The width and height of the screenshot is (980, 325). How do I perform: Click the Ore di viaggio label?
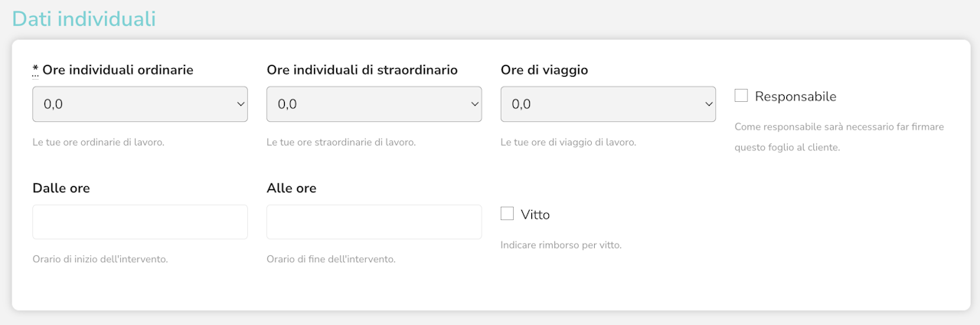(x=544, y=70)
